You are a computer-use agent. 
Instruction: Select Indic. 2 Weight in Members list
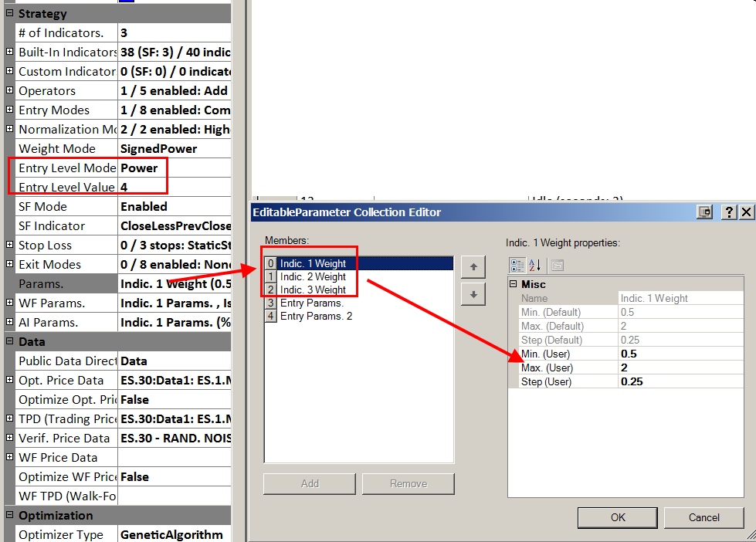pyautogui.click(x=313, y=276)
